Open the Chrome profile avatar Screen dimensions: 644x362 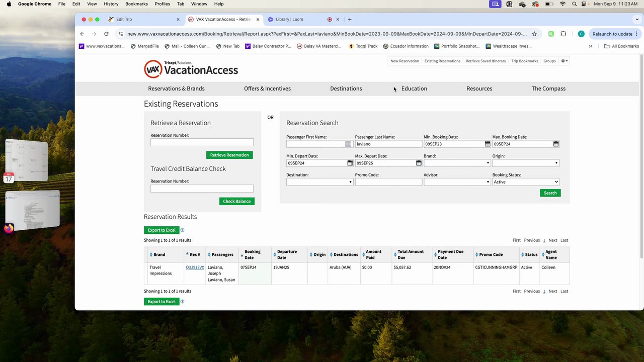coord(581,34)
